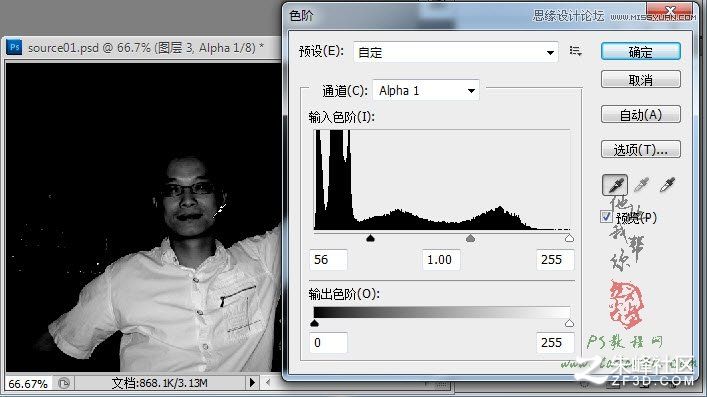Click the input shadow value field 56

pyautogui.click(x=329, y=260)
